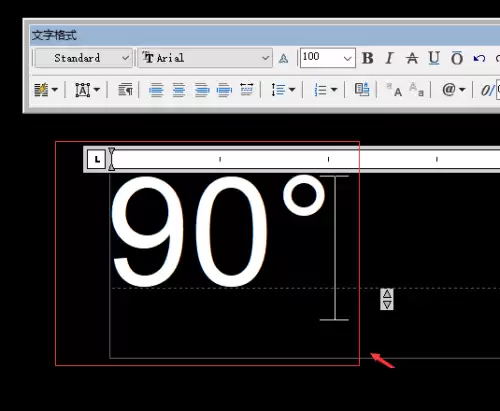
Task: Open the multiline text justification menu
Action: (86, 90)
